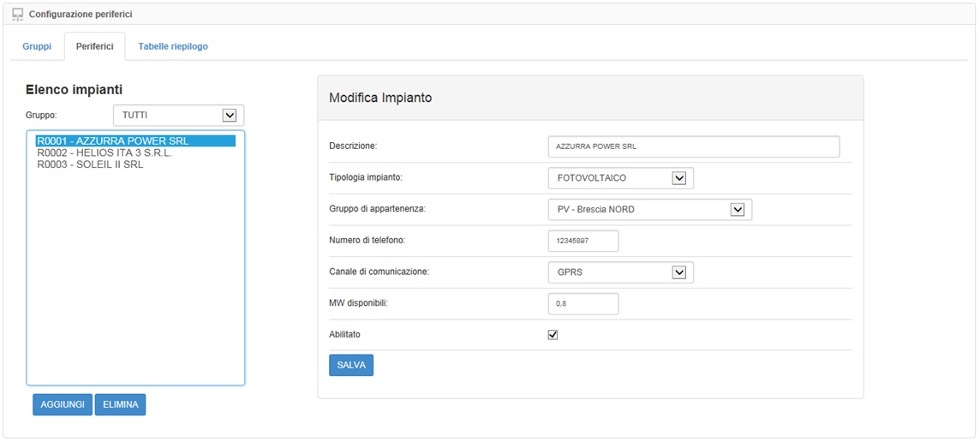Click the arrow on the FOTOVOLTAICO combo box
The width and height of the screenshot is (980, 442).
tap(679, 178)
